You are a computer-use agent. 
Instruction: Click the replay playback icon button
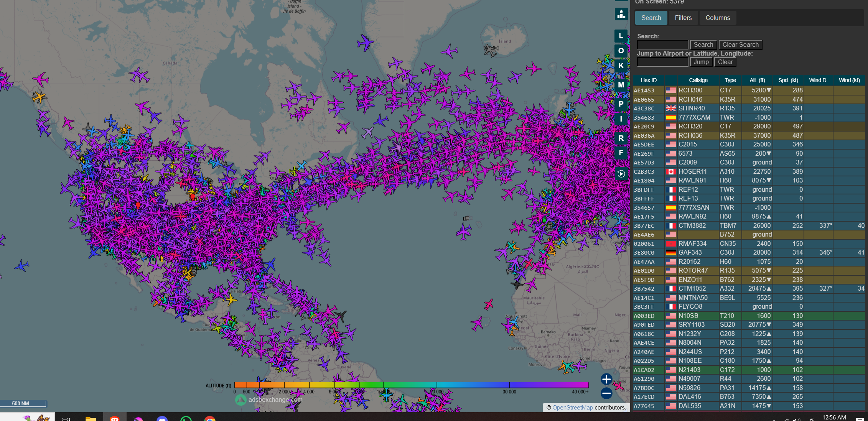[621, 174]
